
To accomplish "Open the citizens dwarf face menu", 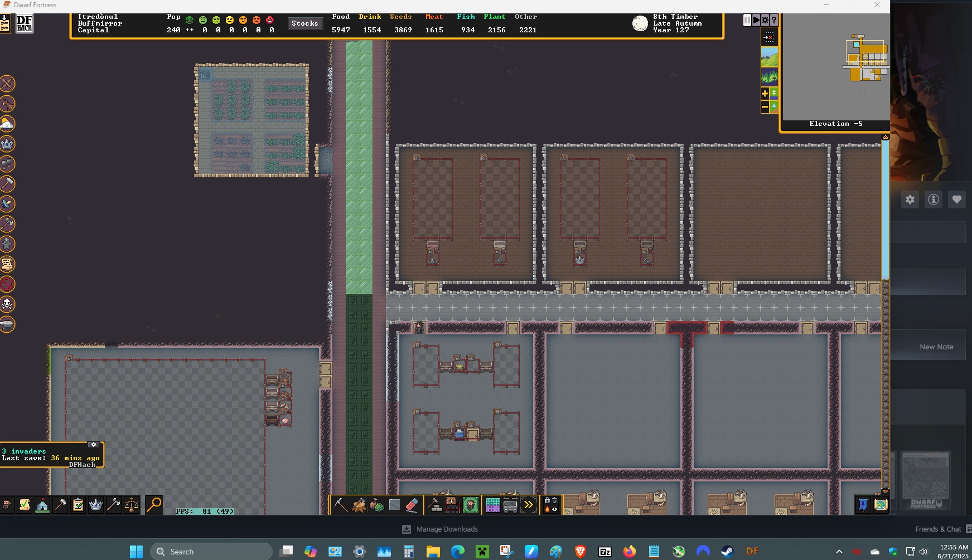I will click(7, 505).
